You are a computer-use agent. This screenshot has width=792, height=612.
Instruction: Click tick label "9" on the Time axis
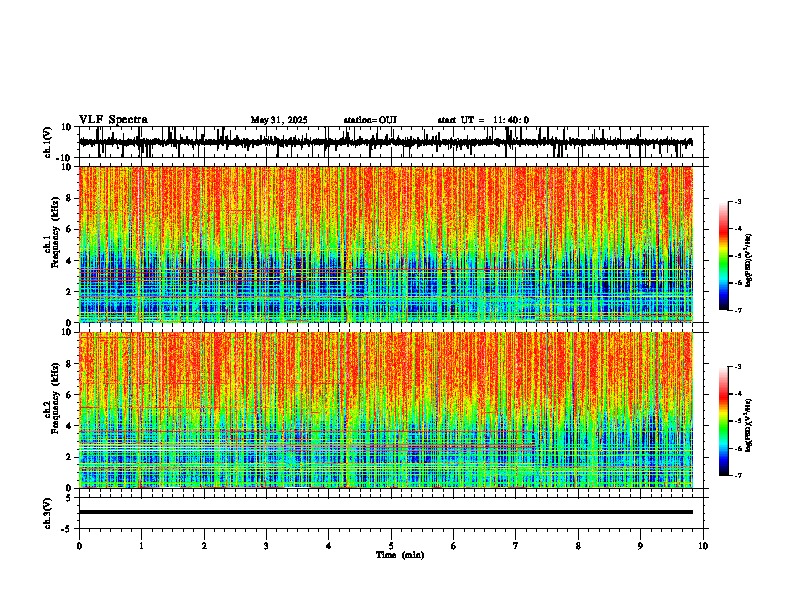(x=640, y=546)
